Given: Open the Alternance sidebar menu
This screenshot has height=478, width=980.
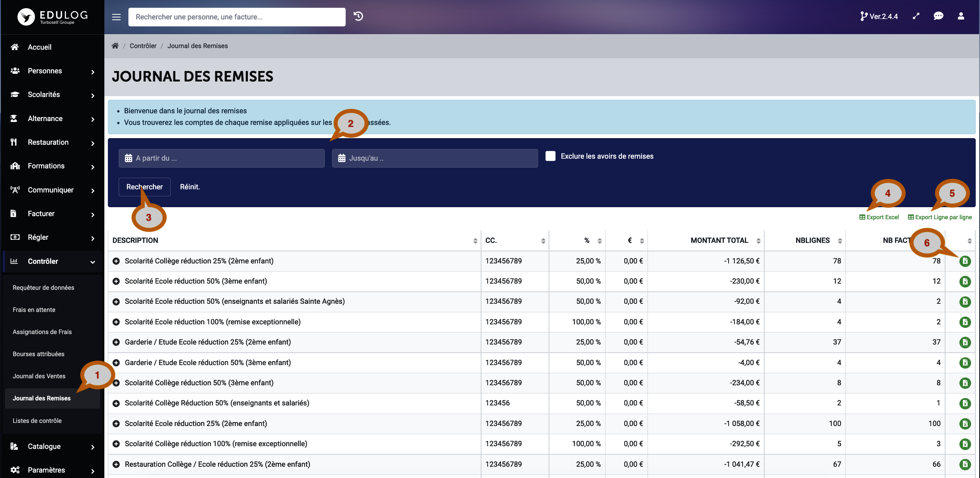Looking at the screenshot, I should click(x=52, y=119).
